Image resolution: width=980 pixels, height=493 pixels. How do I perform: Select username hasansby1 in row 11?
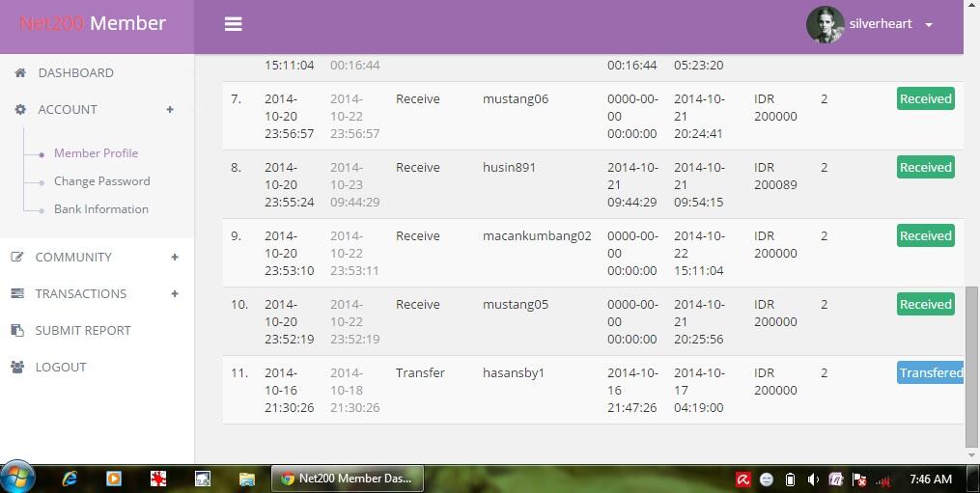pyautogui.click(x=513, y=373)
